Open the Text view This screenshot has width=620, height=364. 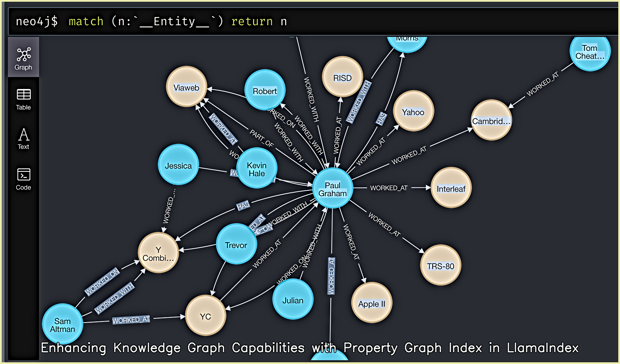[x=24, y=138]
